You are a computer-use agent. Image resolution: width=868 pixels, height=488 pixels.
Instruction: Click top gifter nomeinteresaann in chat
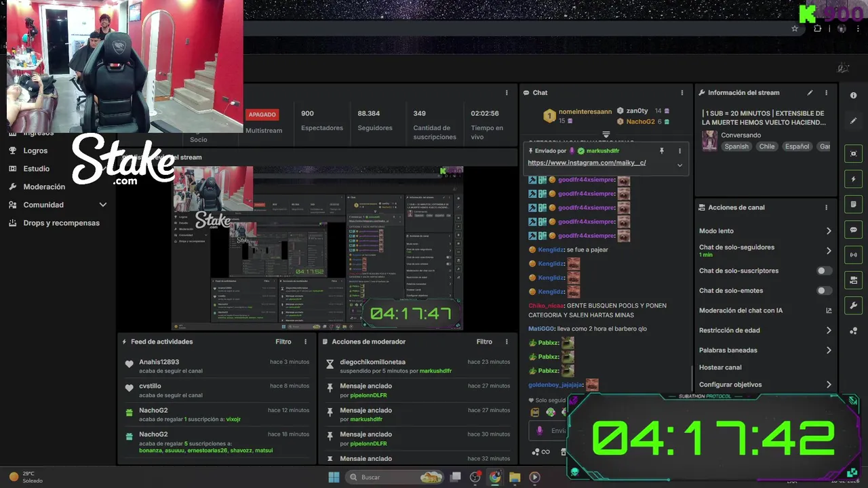(585, 111)
